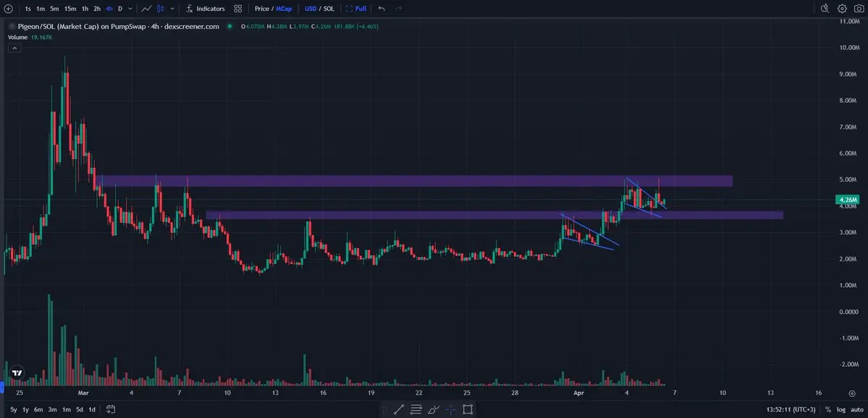Click the Apr date axis label
This screenshot has height=418, width=868.
578,393
